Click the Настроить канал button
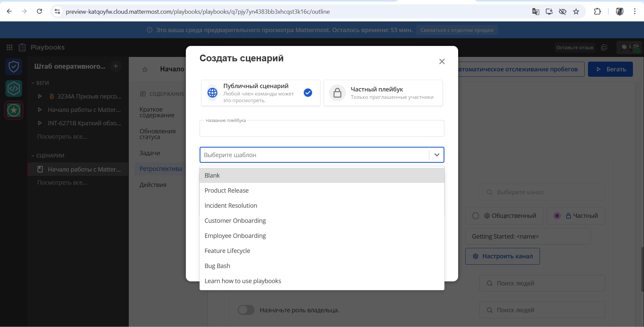644x327 pixels. (502, 256)
